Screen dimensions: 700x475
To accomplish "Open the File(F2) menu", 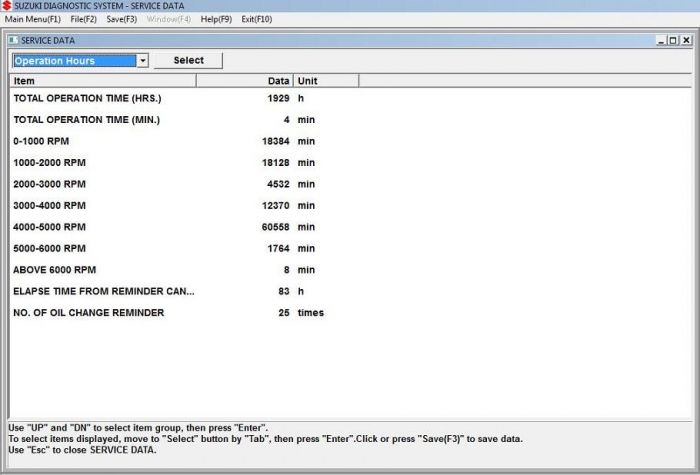I will coord(84,19).
